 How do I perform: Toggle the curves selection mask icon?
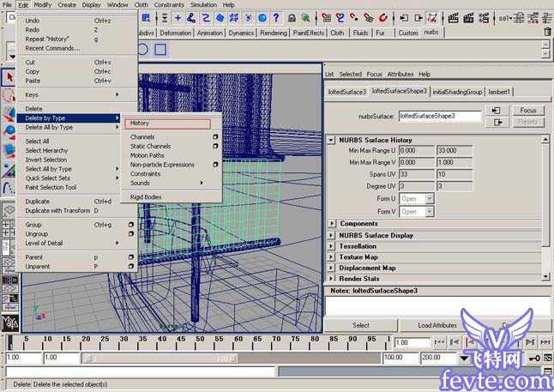pyautogui.click(x=205, y=18)
